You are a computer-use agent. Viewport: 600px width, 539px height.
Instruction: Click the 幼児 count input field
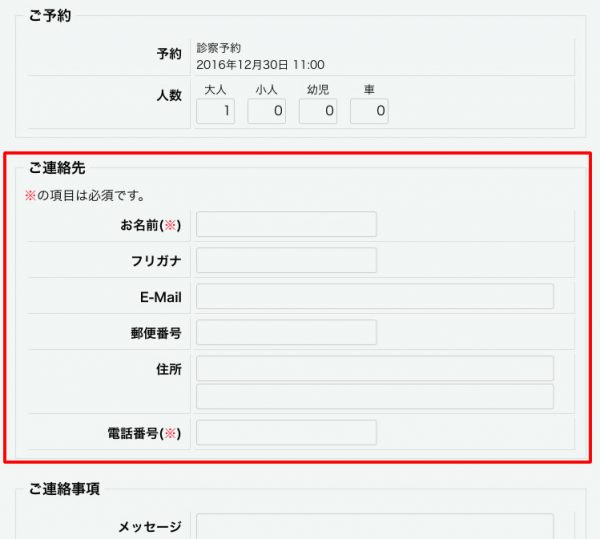(x=318, y=111)
